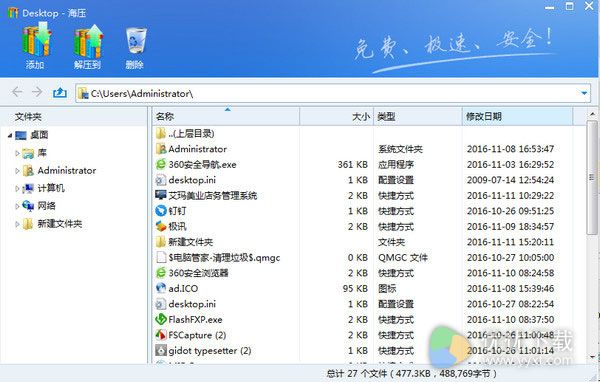600x382 pixels.
Task: Click the date 2016-11-09 18:34:57
Action: click(x=510, y=227)
